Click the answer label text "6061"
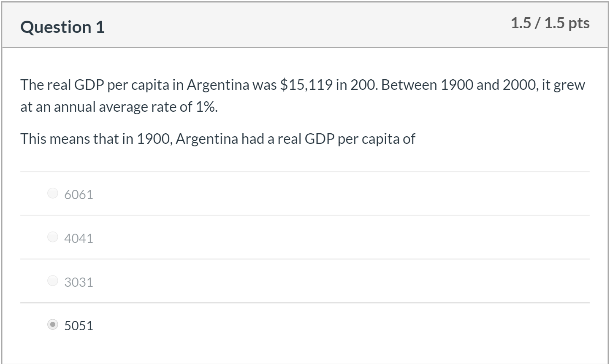This screenshot has width=610, height=364. pyautogui.click(x=78, y=194)
